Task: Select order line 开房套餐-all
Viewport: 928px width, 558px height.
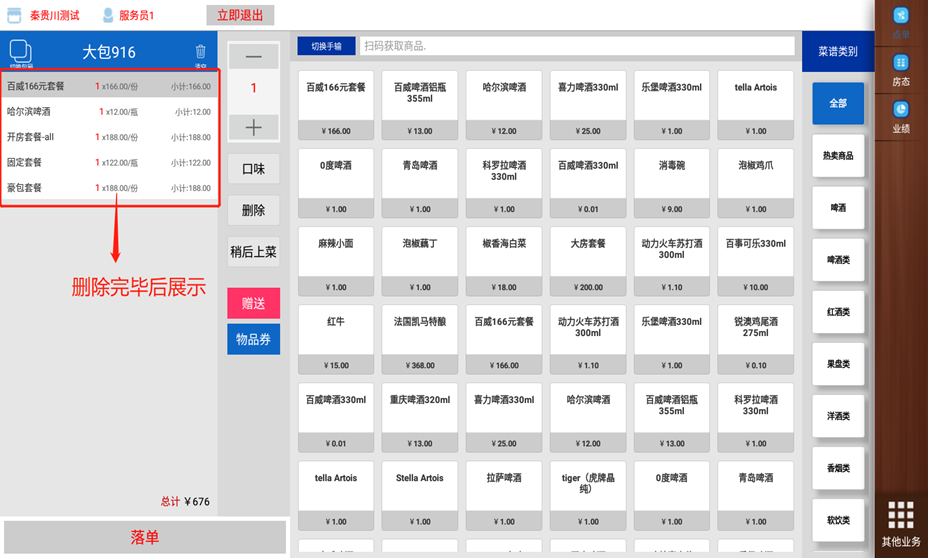Action: pyautogui.click(x=109, y=137)
